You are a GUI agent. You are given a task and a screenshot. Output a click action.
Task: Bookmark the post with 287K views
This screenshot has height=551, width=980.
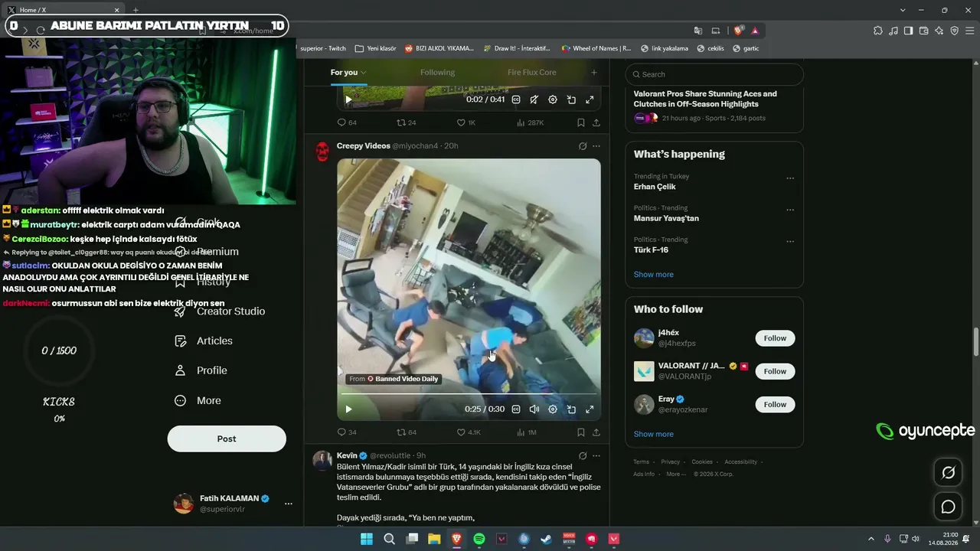pos(581,122)
